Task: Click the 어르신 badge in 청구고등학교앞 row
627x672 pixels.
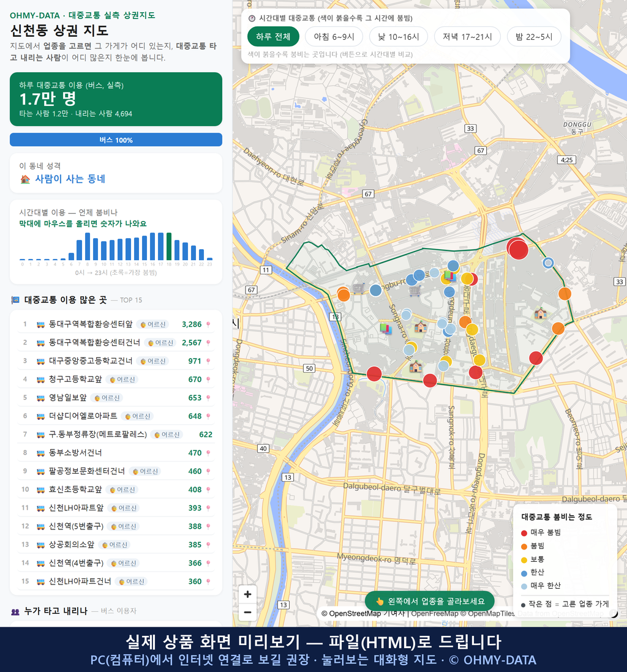Action: point(122,379)
